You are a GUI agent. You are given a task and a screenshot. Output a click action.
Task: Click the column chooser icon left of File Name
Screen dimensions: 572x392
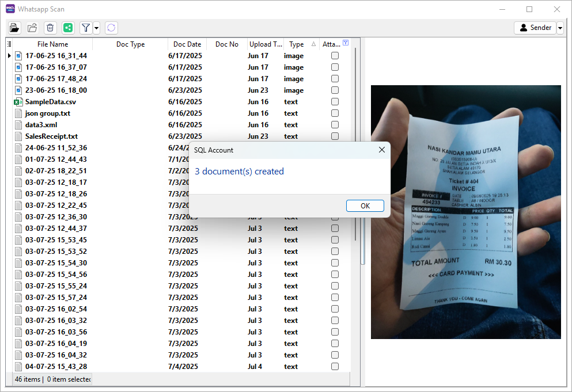(9, 44)
